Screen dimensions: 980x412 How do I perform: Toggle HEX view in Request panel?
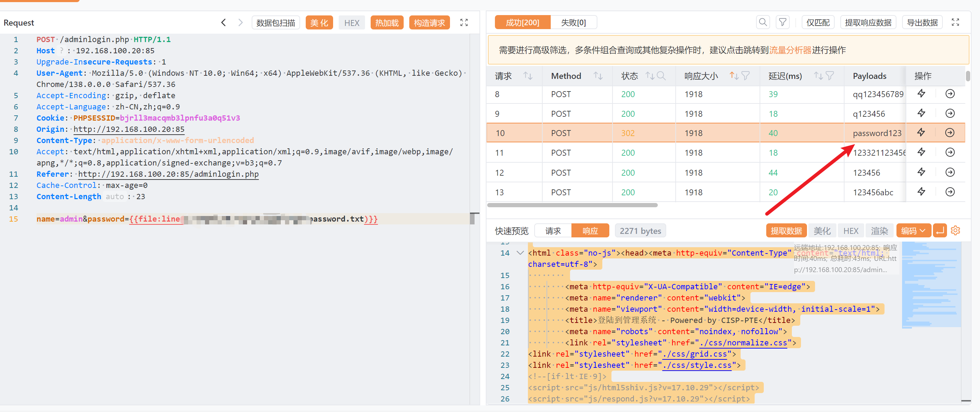[x=351, y=23]
